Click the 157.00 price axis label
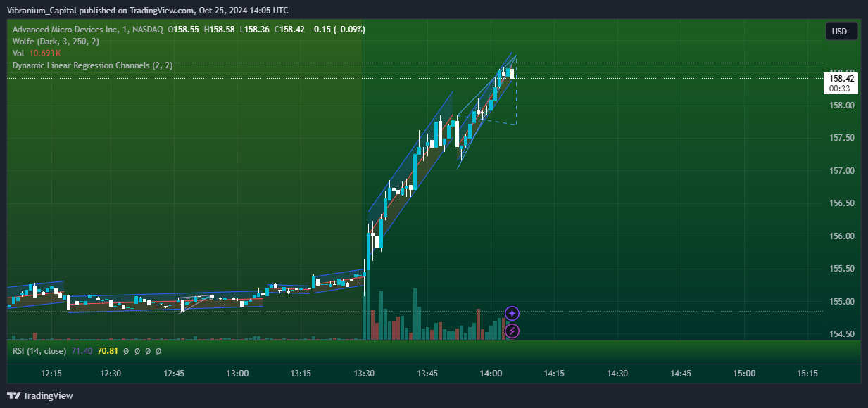 [x=841, y=171]
